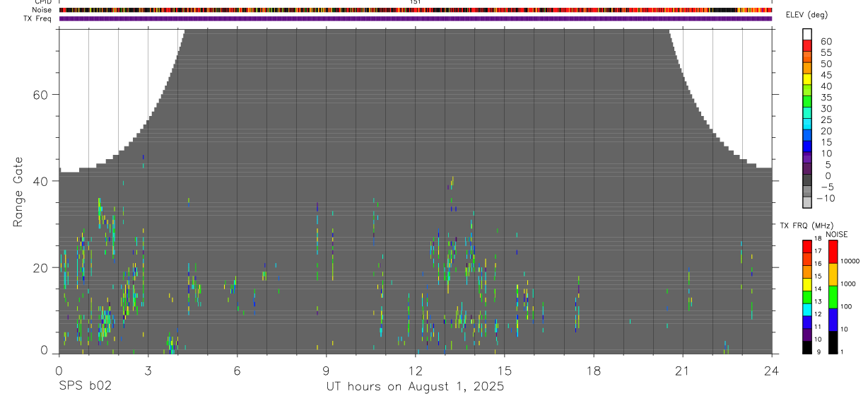This screenshot has width=868, height=401.
Task: Click the 'SPS b02' label
Action: [85, 387]
